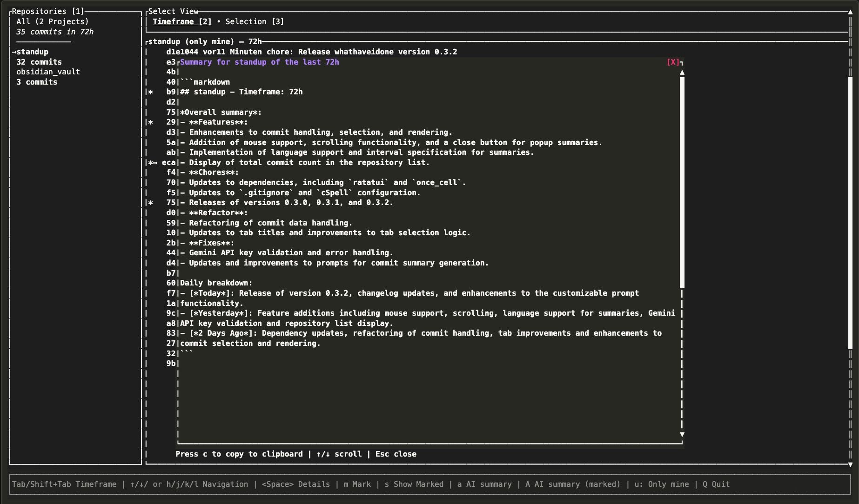859x504 pixels.
Task: Click 'Display of total commit count' line
Action: (305, 162)
